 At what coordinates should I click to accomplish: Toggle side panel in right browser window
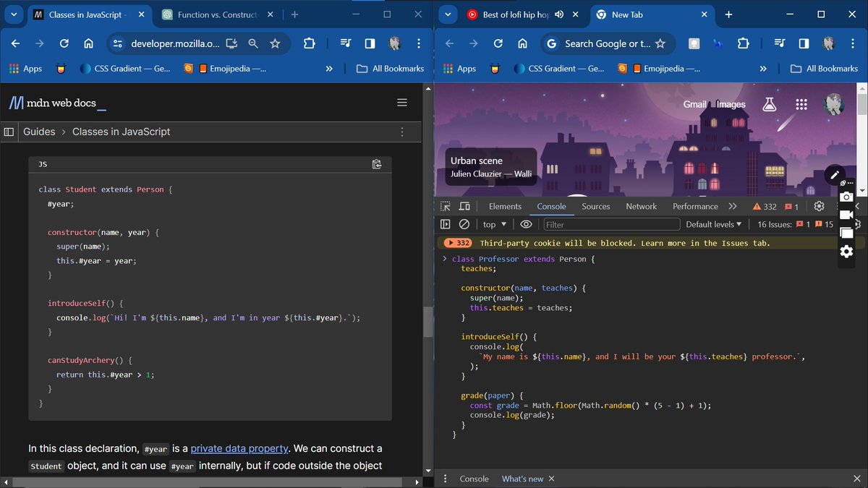point(804,43)
